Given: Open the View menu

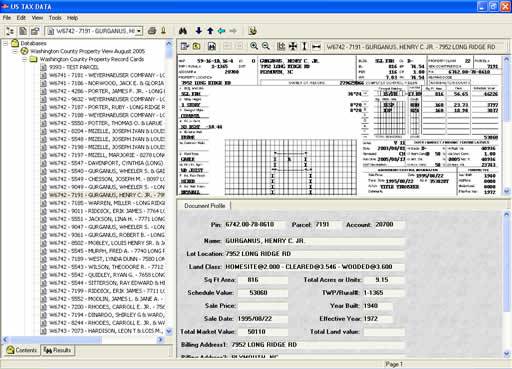Looking at the screenshot, I should pyautogui.click(x=37, y=18).
